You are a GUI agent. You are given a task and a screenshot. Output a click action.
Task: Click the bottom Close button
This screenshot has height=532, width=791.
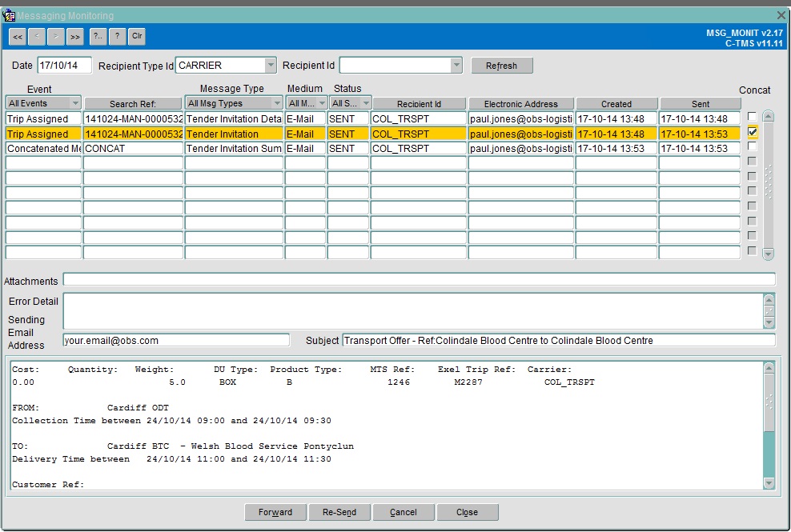[467, 512]
